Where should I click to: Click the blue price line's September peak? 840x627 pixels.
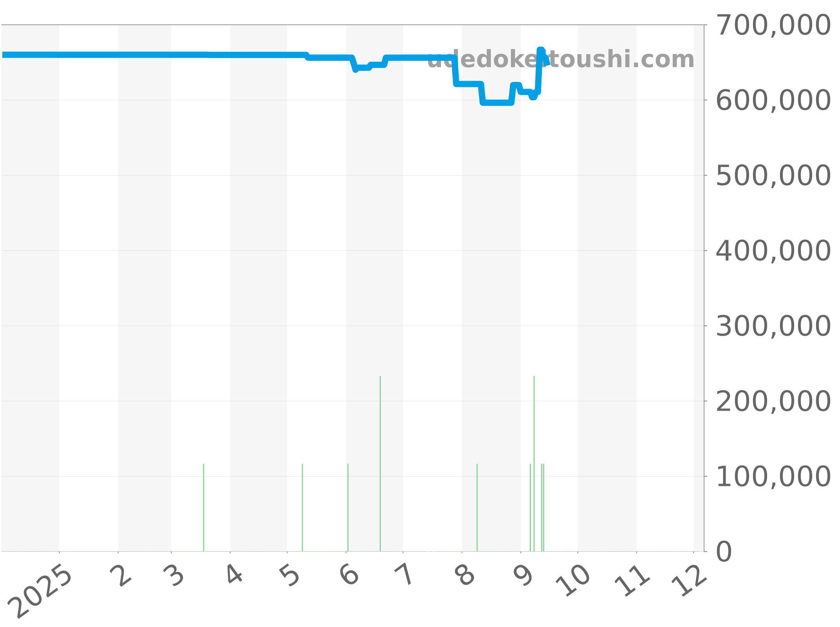541,50
